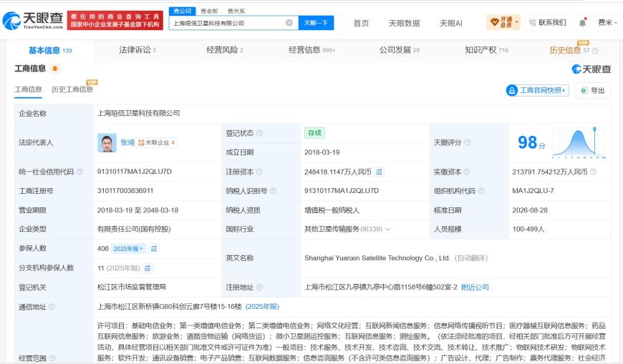Open the 关联企业 4 tag
Image resolution: width=623 pixels, height=364 pixels.
157,142
